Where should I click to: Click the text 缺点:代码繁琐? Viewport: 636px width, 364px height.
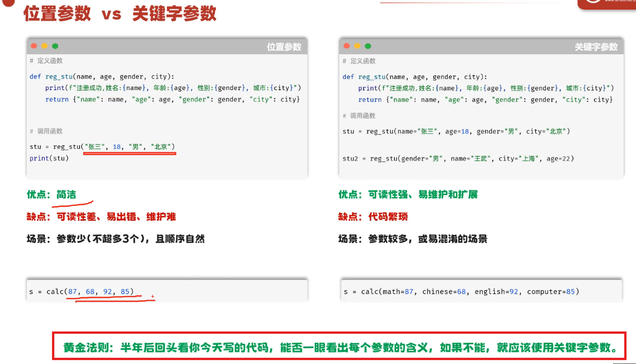(373, 217)
